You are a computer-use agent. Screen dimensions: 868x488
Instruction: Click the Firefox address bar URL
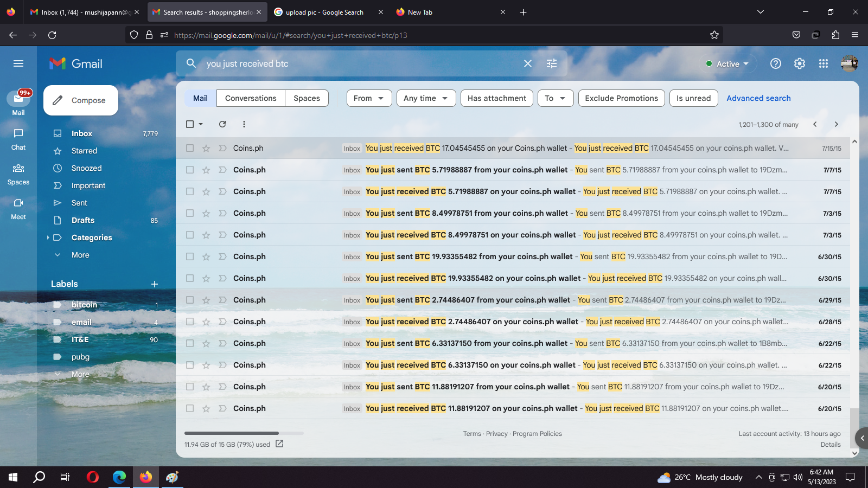[290, 35]
